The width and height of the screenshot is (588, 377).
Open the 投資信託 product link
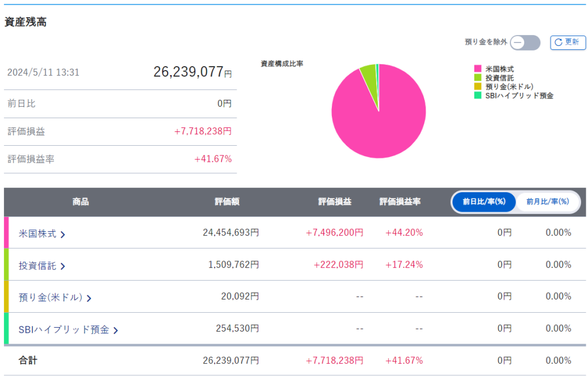coord(37,265)
